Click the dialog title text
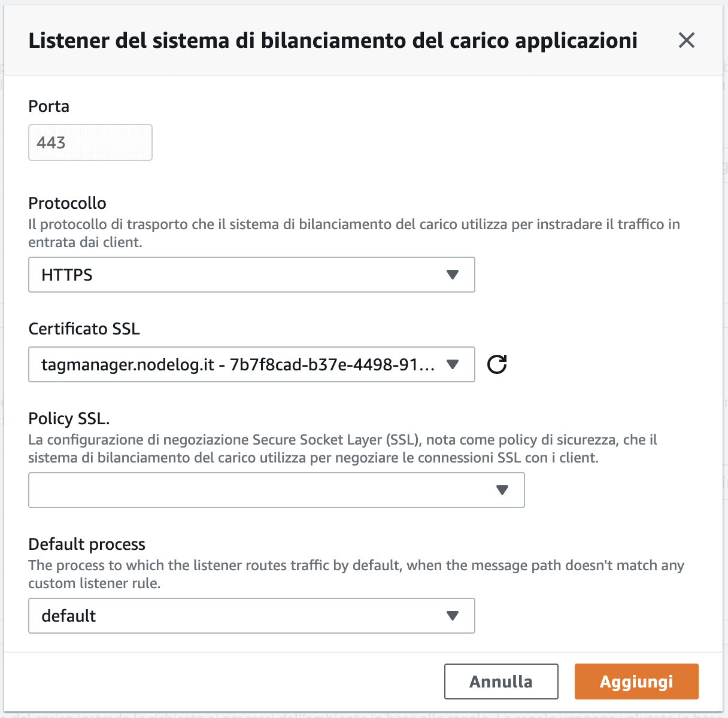 (x=333, y=41)
